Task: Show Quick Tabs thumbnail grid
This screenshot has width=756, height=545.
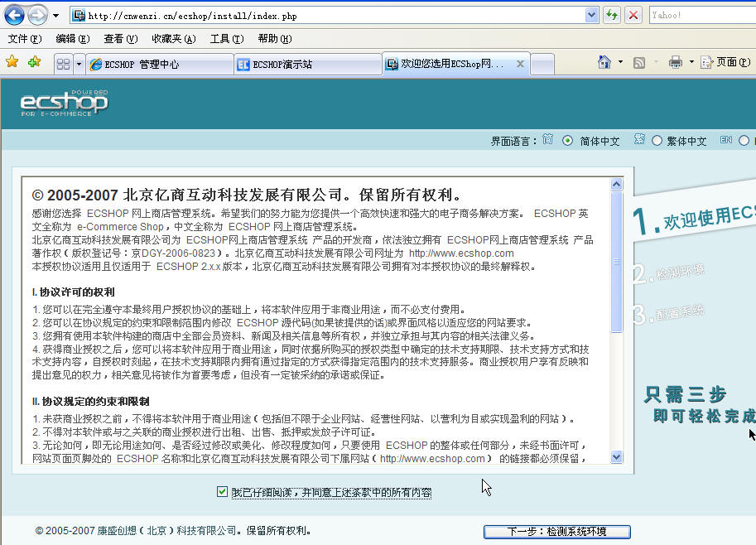Action: pyautogui.click(x=63, y=64)
